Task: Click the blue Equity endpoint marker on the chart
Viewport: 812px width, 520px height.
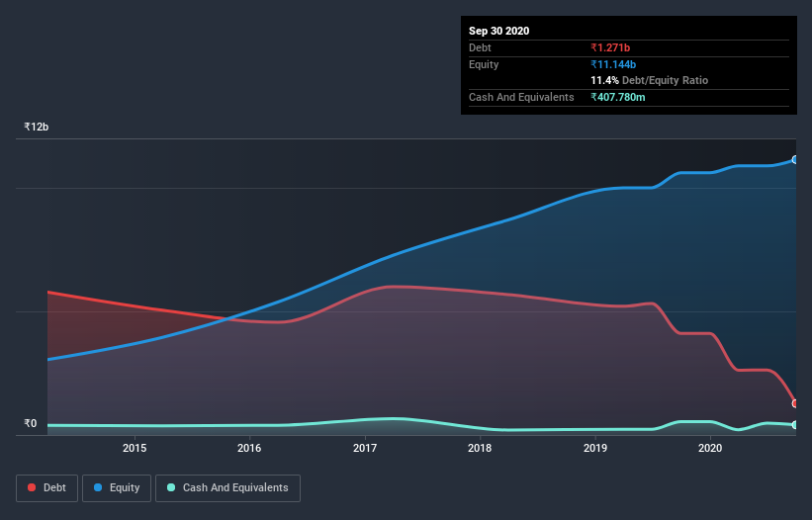Action: pyautogui.click(x=795, y=160)
